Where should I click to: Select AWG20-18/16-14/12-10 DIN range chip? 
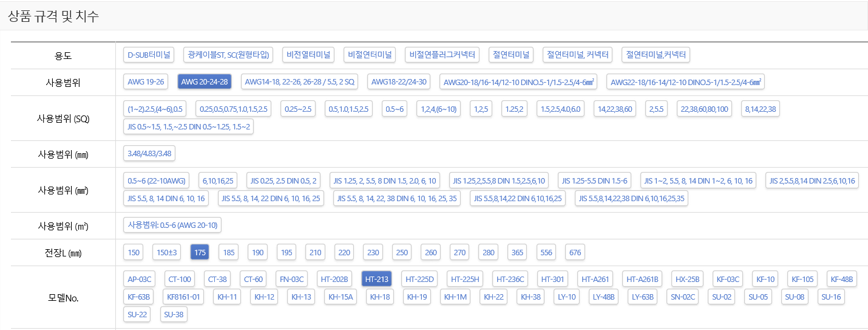click(519, 81)
